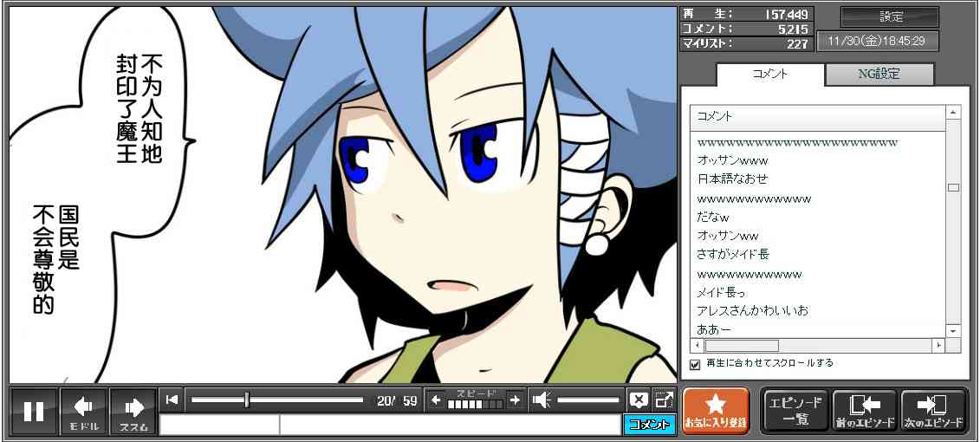Screen dimensions: 980x442
Task: Select the コメント tab
Action: 769,75
